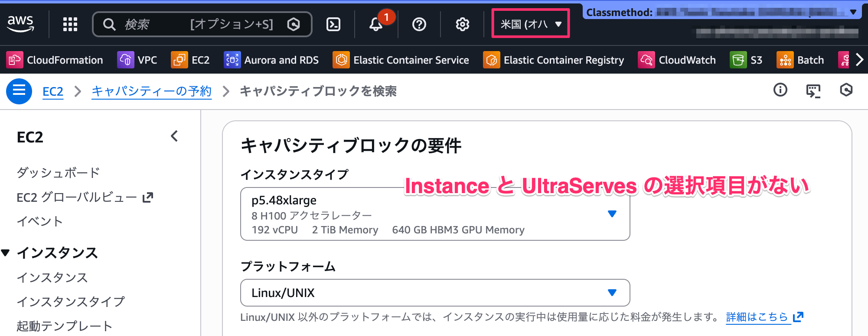Open the tutorials screen icon
868x336 pixels.
(x=813, y=90)
